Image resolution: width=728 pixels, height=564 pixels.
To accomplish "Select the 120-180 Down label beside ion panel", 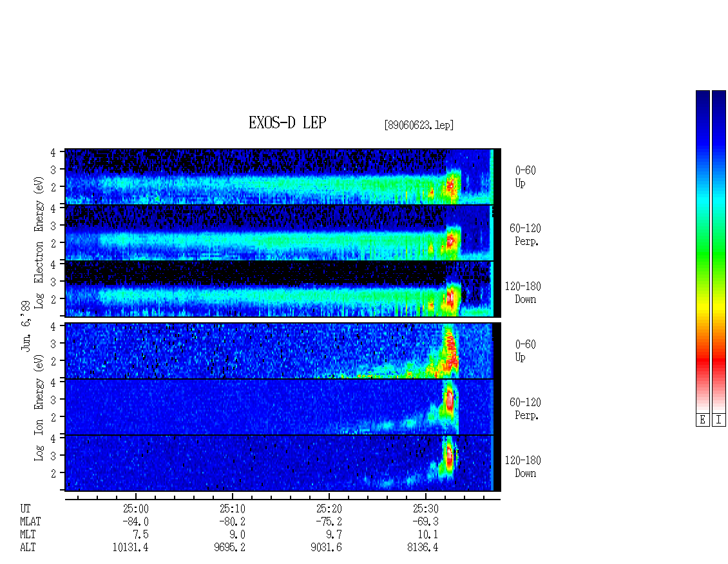I will (523, 467).
